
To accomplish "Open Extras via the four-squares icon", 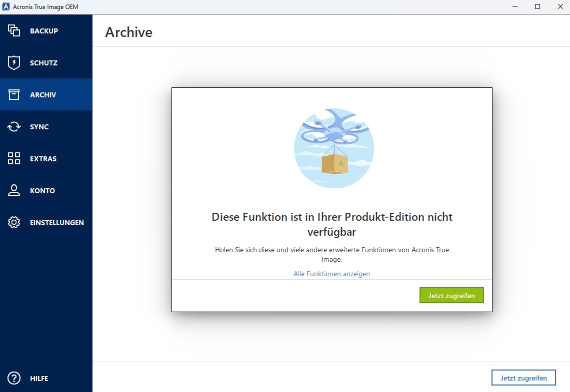I will point(14,159).
